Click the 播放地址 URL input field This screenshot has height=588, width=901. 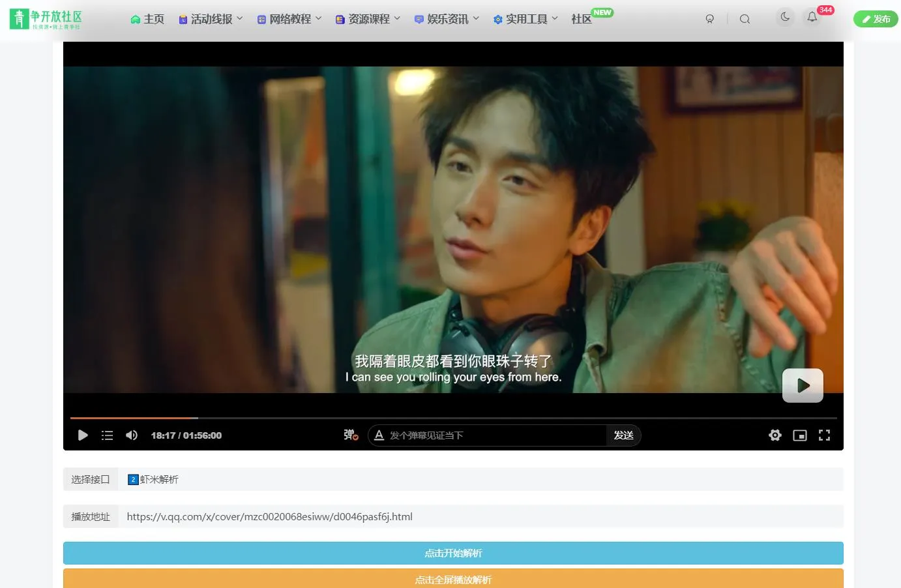coord(480,517)
